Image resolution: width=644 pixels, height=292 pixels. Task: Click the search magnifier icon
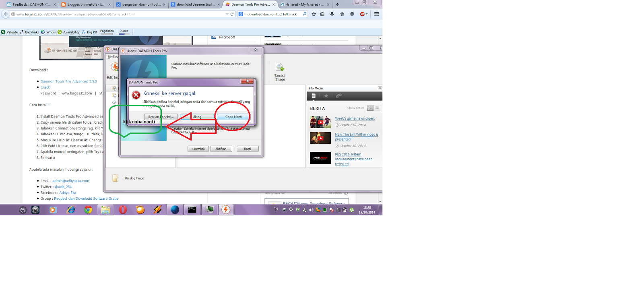pos(304,14)
